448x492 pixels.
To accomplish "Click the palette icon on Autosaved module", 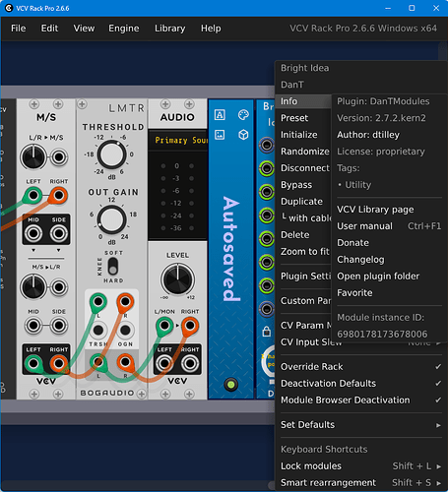I will [x=243, y=115].
